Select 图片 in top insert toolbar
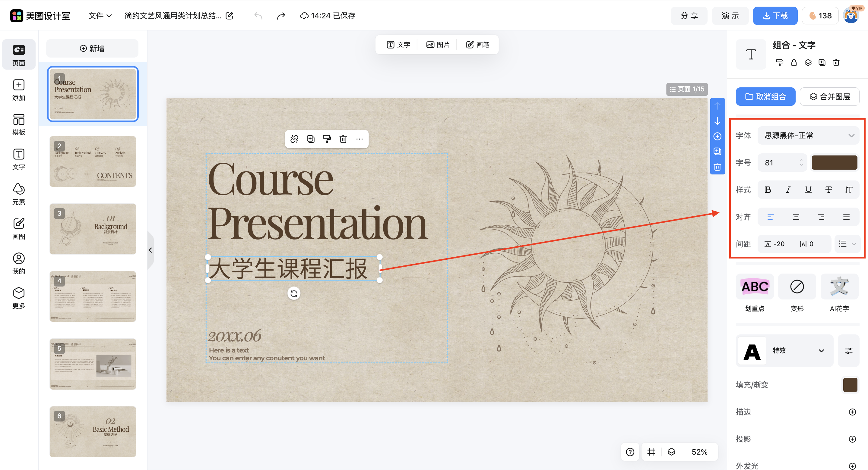Viewport: 868px width, 470px height. point(438,45)
